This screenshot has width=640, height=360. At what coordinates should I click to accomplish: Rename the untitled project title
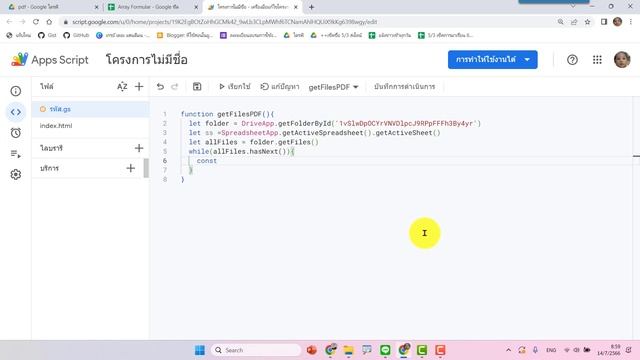[147, 60]
